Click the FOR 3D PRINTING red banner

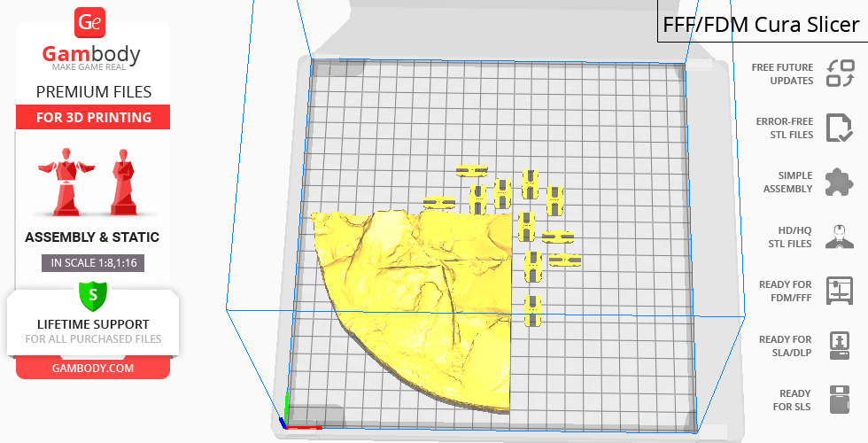92,118
